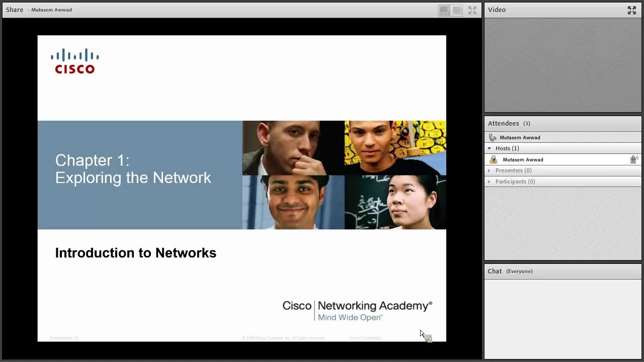Screen dimensions: 644x362
Task: Click the Cisco Networking Academy logo
Action: [x=357, y=311]
